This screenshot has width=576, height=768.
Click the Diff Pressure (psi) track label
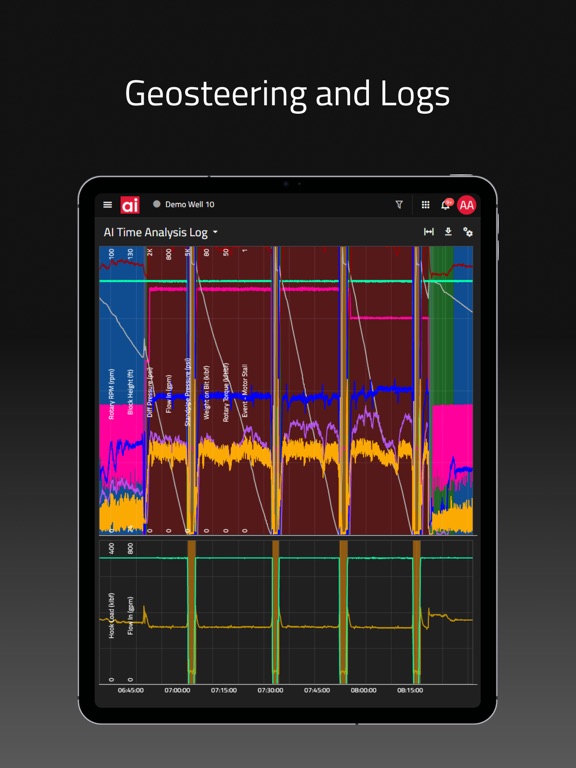[150, 392]
